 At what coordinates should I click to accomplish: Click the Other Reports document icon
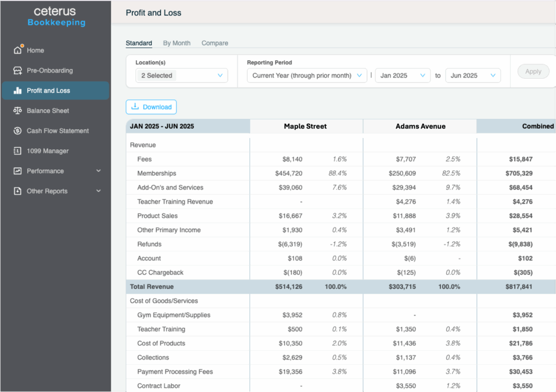tap(17, 191)
